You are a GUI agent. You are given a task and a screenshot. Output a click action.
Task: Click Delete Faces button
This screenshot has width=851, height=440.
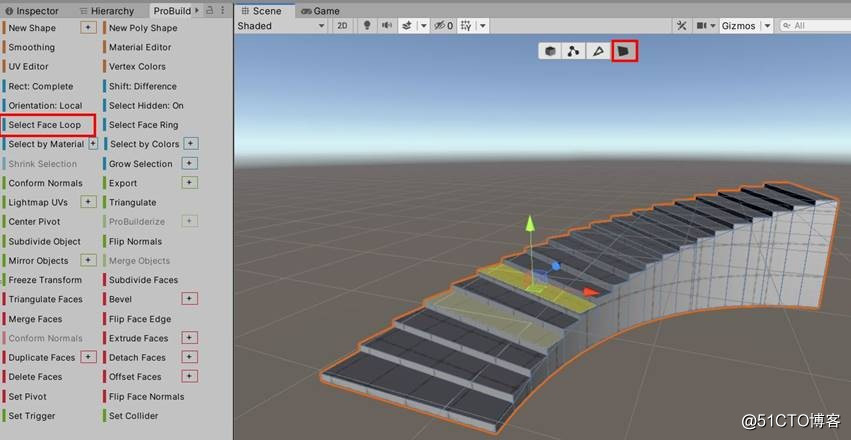(35, 377)
